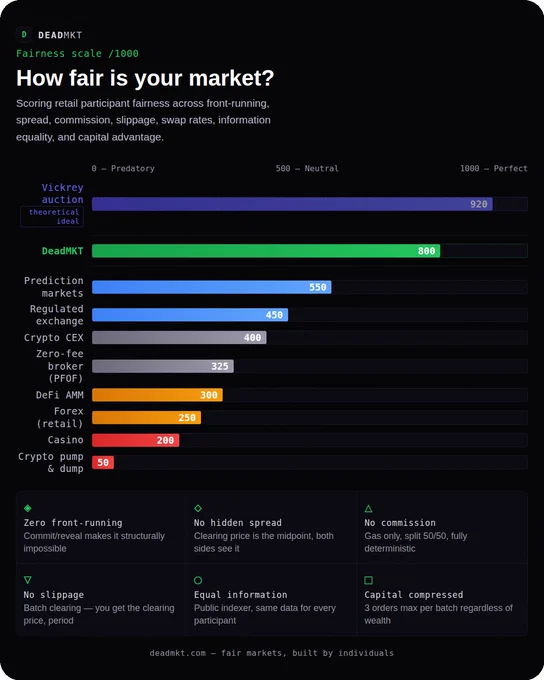This screenshot has height=680, width=544.
Task: Select the Zero-fee broker 325 bar
Action: point(163,366)
